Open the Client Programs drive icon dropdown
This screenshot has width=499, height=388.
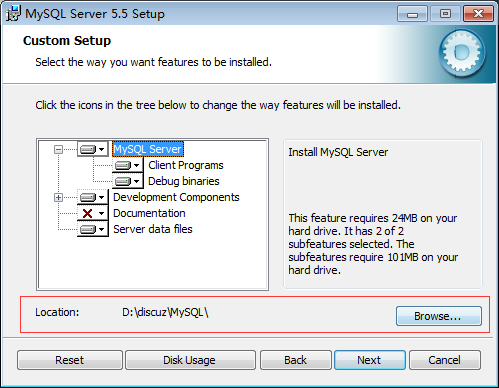(x=128, y=165)
